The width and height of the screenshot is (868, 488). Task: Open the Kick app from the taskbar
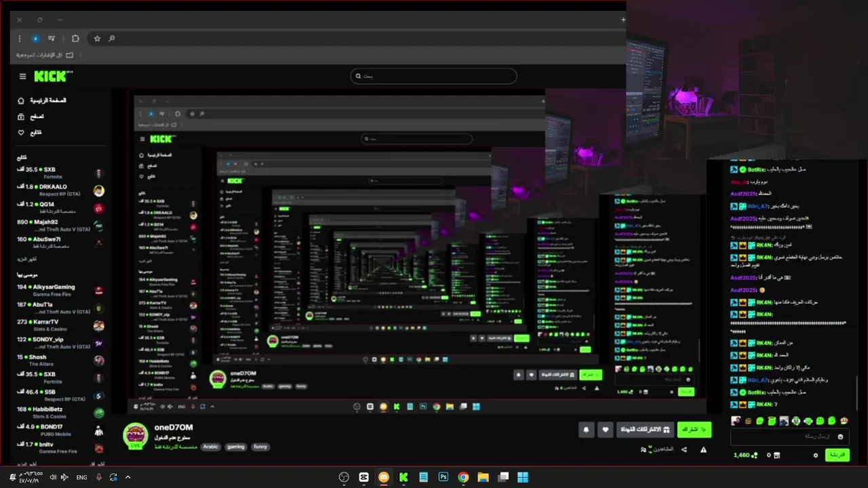coord(403,477)
